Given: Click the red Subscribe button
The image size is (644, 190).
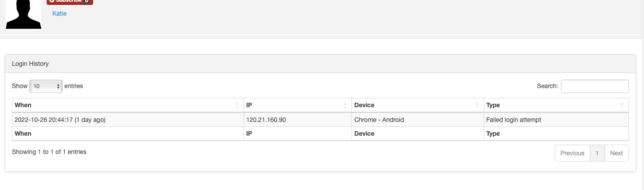Looking at the screenshot, I should [70, 2].
